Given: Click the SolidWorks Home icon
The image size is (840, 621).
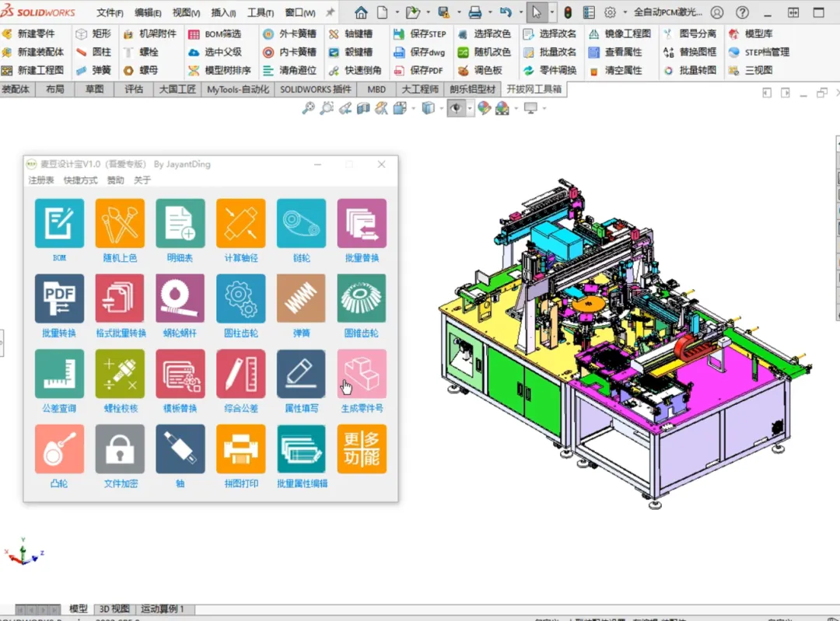Looking at the screenshot, I should (361, 12).
